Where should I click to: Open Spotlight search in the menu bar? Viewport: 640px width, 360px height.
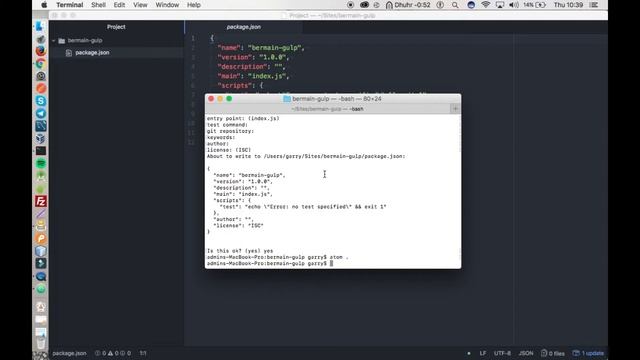click(455, 5)
